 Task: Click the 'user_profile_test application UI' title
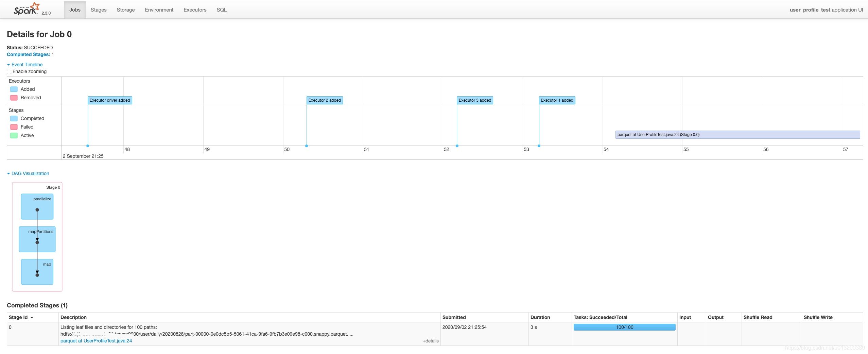pyautogui.click(x=826, y=10)
